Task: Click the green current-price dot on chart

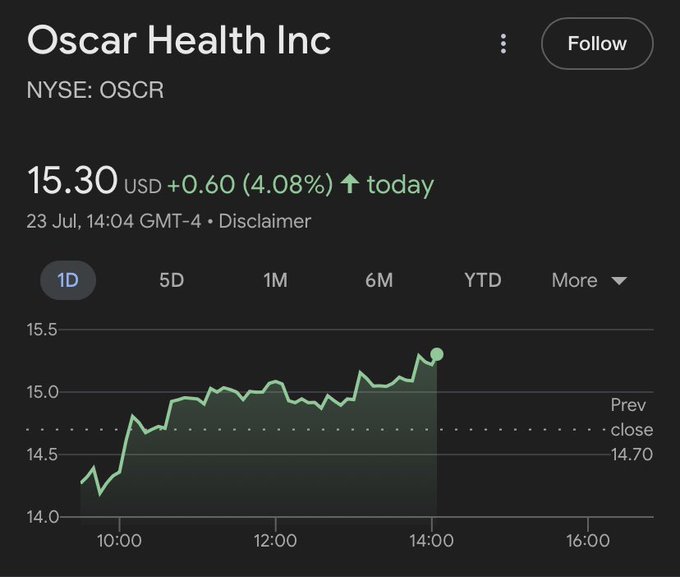Action: click(437, 354)
